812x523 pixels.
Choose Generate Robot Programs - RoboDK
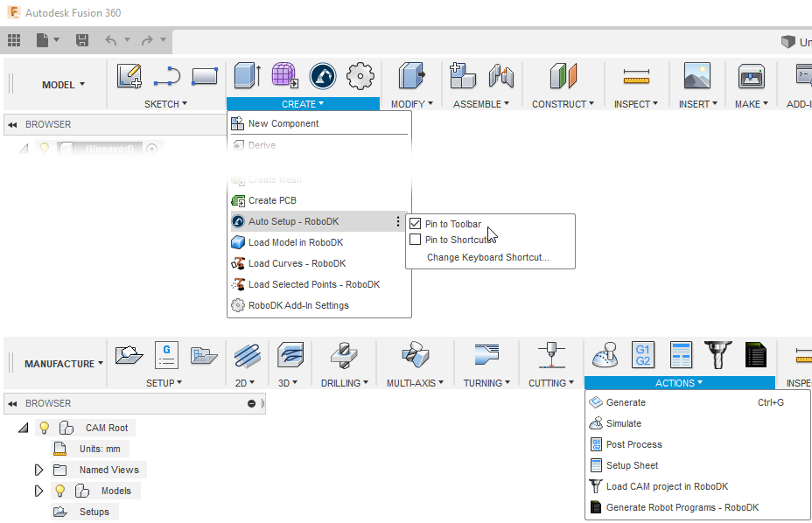(x=682, y=507)
